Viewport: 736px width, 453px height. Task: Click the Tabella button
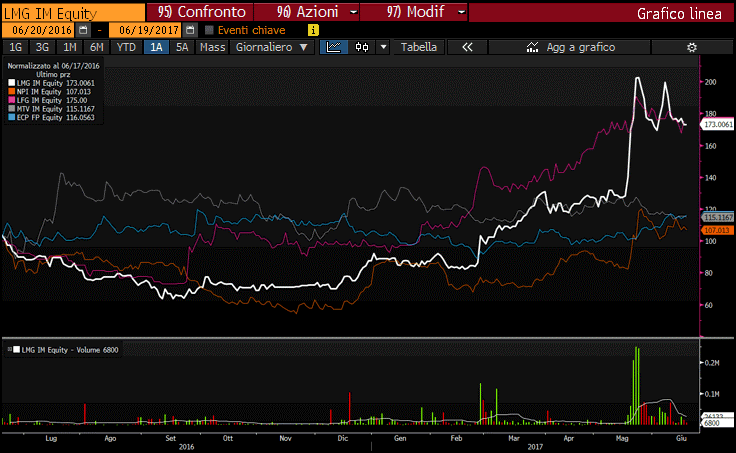(x=419, y=47)
